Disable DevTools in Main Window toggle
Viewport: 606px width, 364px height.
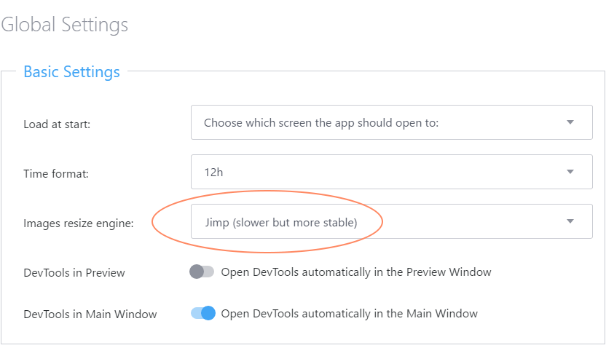pyautogui.click(x=203, y=314)
